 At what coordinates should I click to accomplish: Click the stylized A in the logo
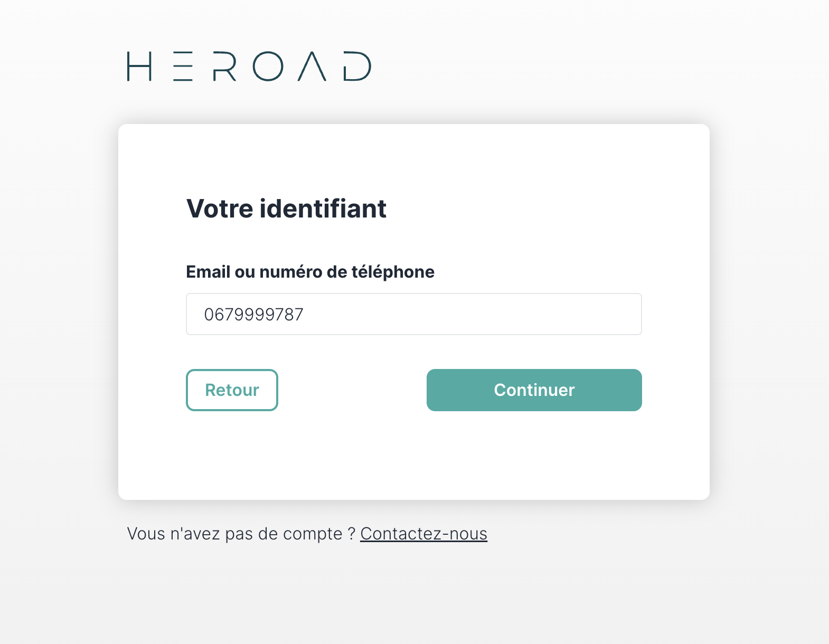(312, 66)
